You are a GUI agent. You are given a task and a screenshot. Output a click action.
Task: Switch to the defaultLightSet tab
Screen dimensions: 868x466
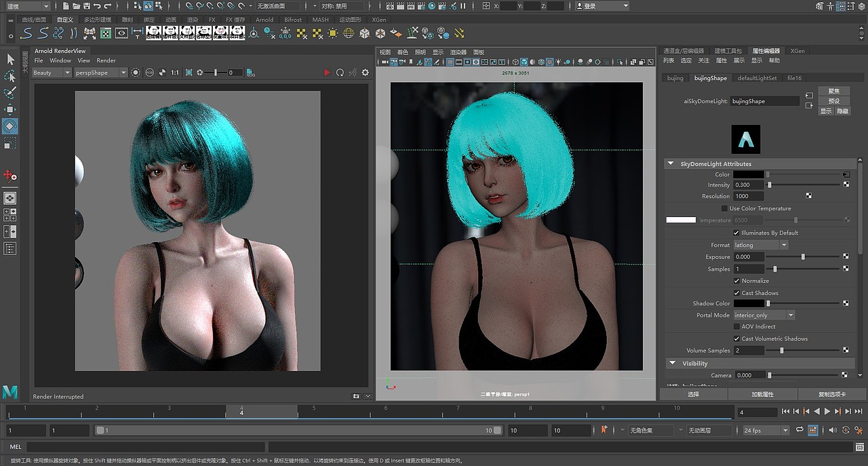click(757, 78)
